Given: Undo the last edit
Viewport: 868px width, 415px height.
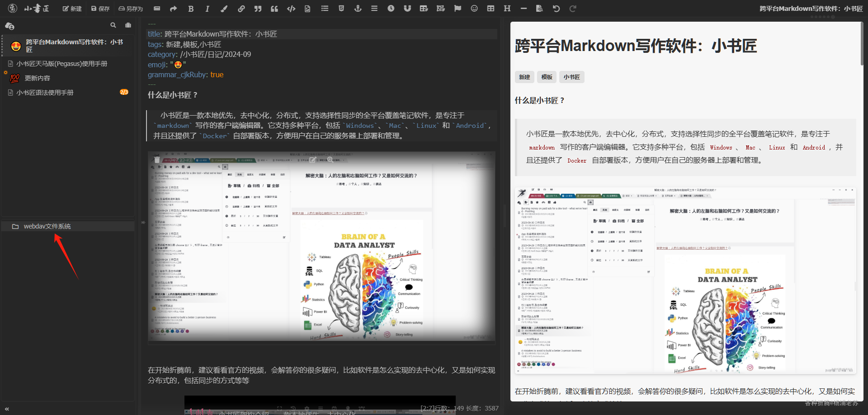Looking at the screenshot, I should 556,9.
